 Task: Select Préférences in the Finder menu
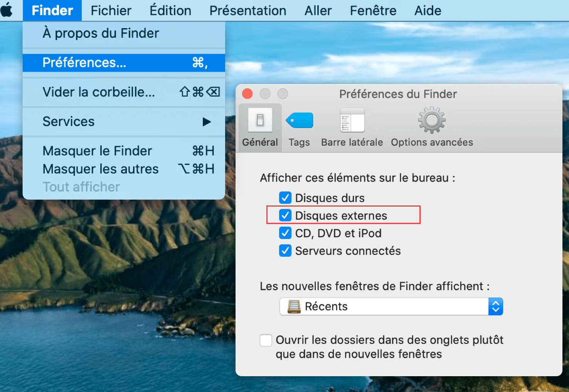point(84,62)
